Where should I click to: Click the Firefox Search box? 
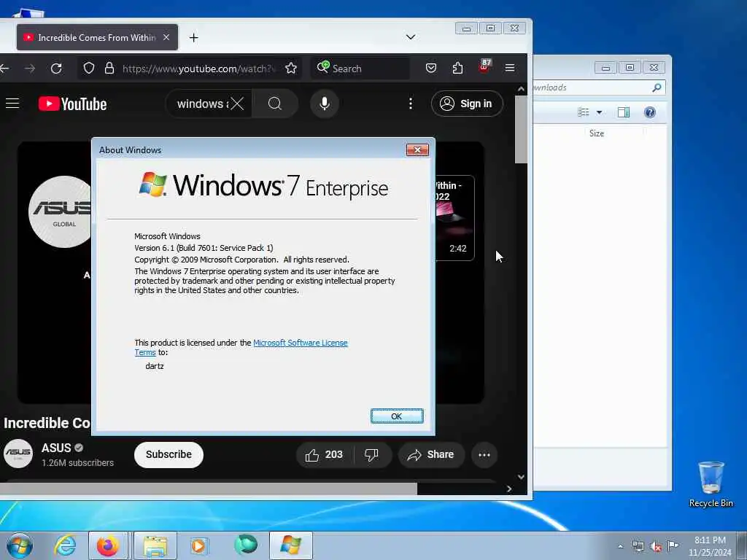(360, 69)
